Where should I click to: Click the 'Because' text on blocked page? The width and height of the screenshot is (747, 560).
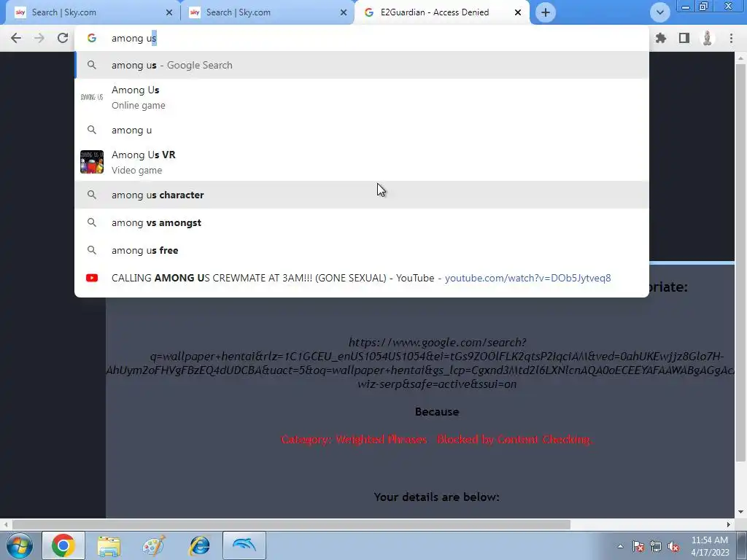(x=437, y=411)
